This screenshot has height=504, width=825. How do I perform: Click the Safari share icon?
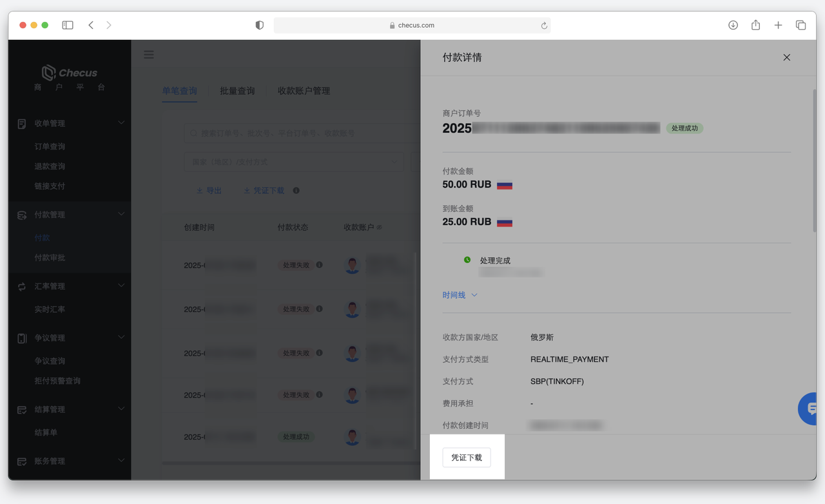click(755, 25)
